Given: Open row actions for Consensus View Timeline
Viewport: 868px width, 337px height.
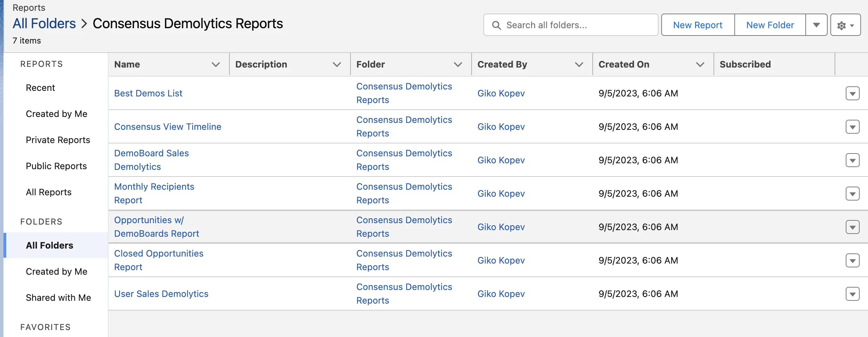Looking at the screenshot, I should point(852,127).
